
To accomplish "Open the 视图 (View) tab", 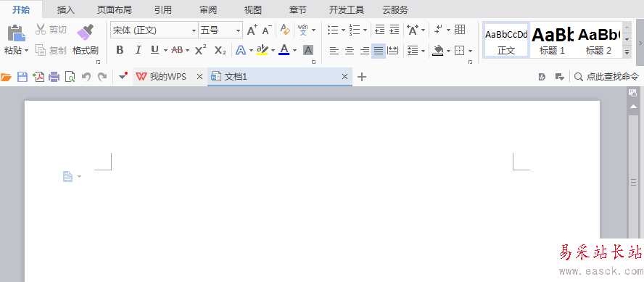I will tap(252, 10).
